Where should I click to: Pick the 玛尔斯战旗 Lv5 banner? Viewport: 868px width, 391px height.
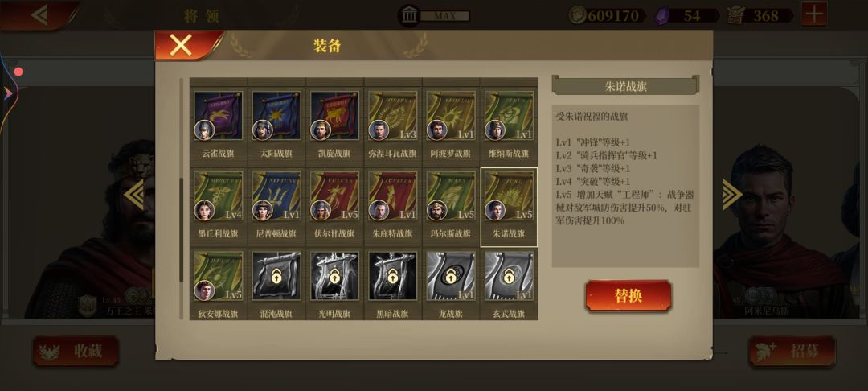click(x=451, y=196)
